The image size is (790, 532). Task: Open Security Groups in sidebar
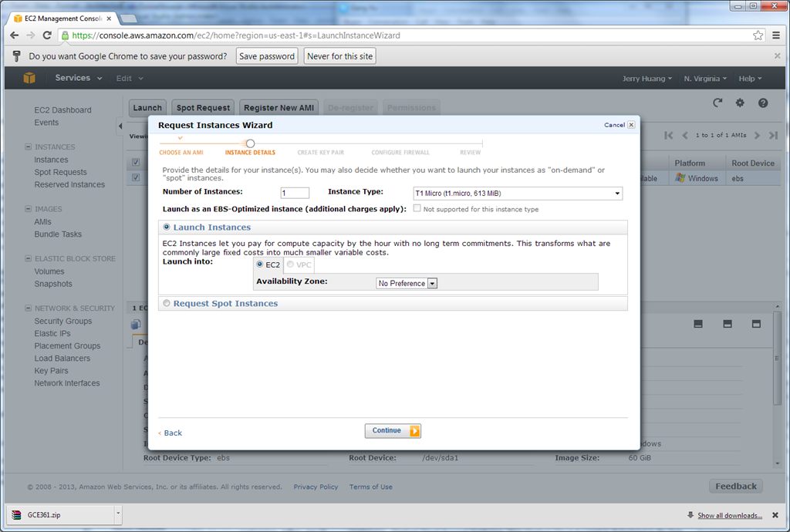(63, 321)
